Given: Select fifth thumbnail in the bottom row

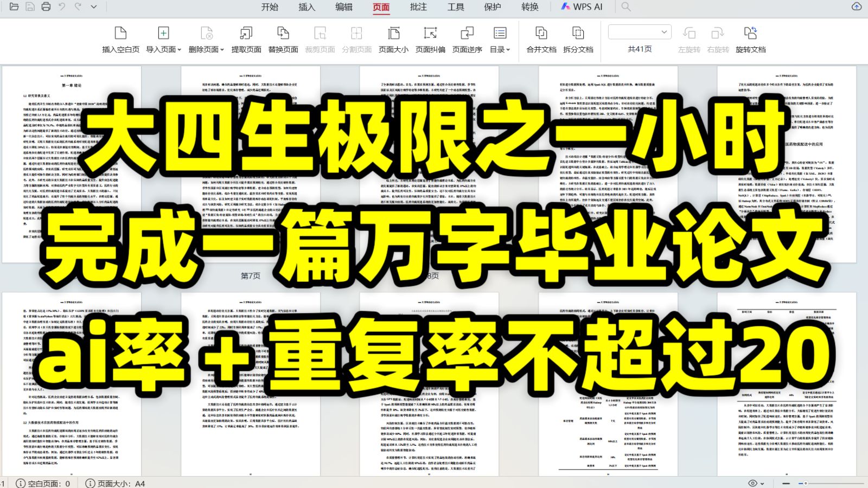Looking at the screenshot, I should [x=787, y=384].
